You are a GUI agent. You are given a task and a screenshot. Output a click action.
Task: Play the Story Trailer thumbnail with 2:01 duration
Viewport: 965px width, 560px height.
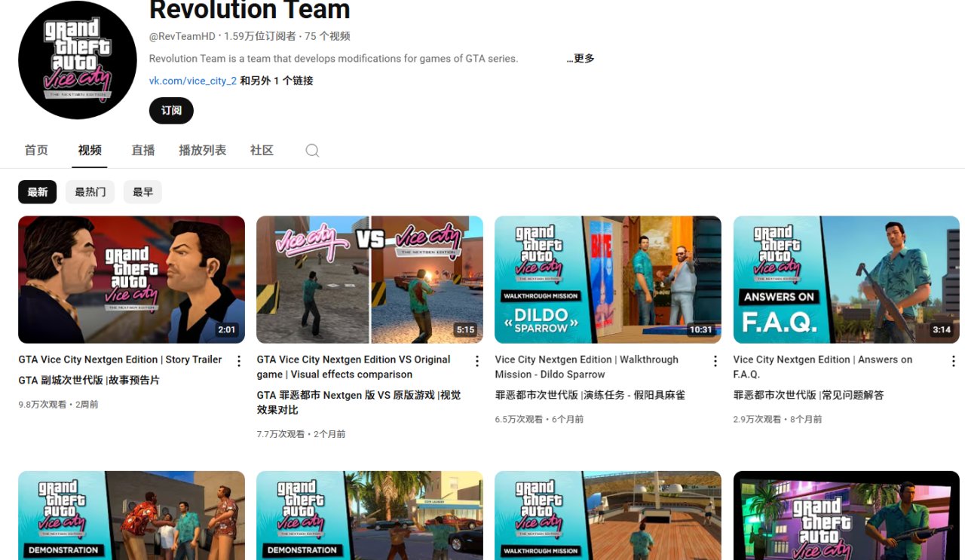click(131, 280)
